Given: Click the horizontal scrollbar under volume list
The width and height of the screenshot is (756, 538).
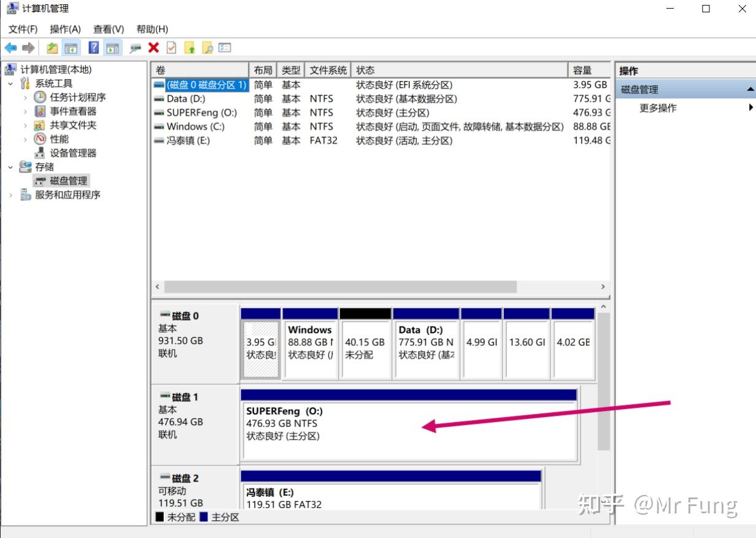Looking at the screenshot, I should click(x=341, y=287).
